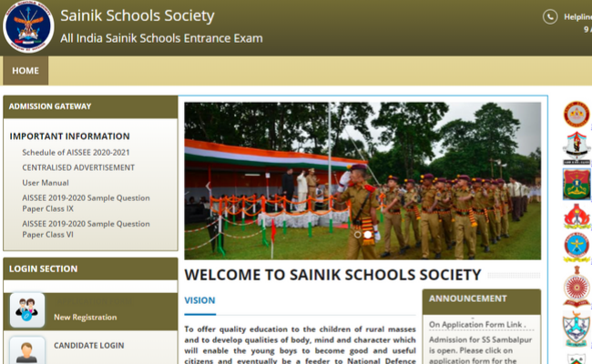Click the CANDIDATE LOGIN text
Screen dimensions: 592x364
88,346
